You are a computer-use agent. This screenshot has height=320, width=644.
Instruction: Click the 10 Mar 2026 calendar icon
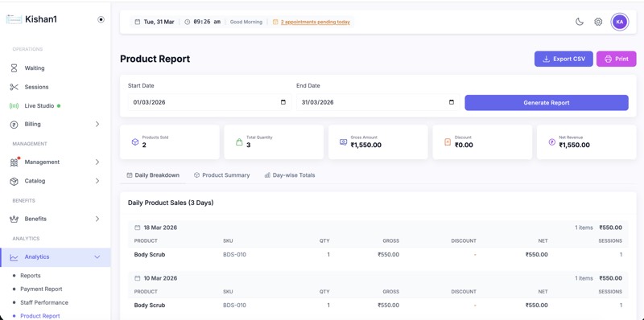pyautogui.click(x=137, y=278)
